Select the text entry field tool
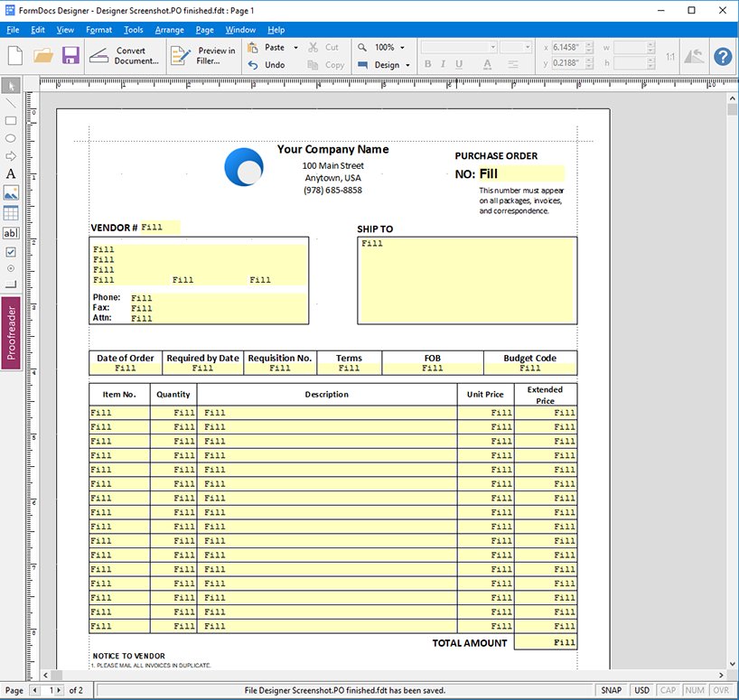The image size is (739, 700). point(11,233)
